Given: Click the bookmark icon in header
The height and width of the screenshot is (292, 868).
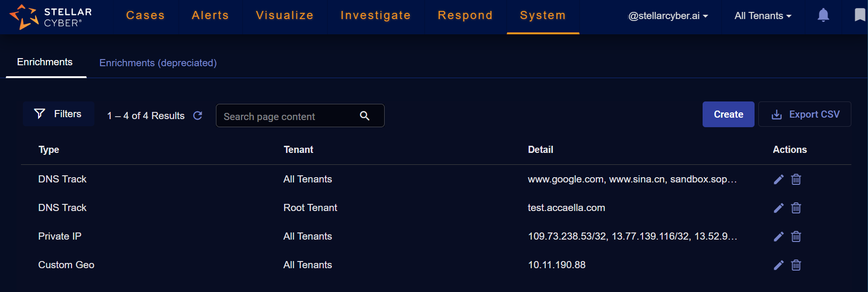Looking at the screenshot, I should tap(859, 15).
